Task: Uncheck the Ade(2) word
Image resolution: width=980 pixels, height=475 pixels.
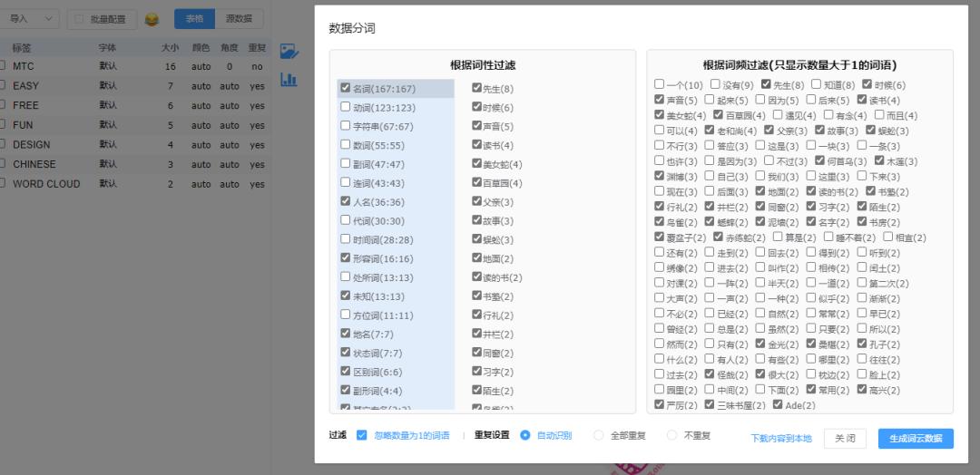Action: click(x=778, y=404)
